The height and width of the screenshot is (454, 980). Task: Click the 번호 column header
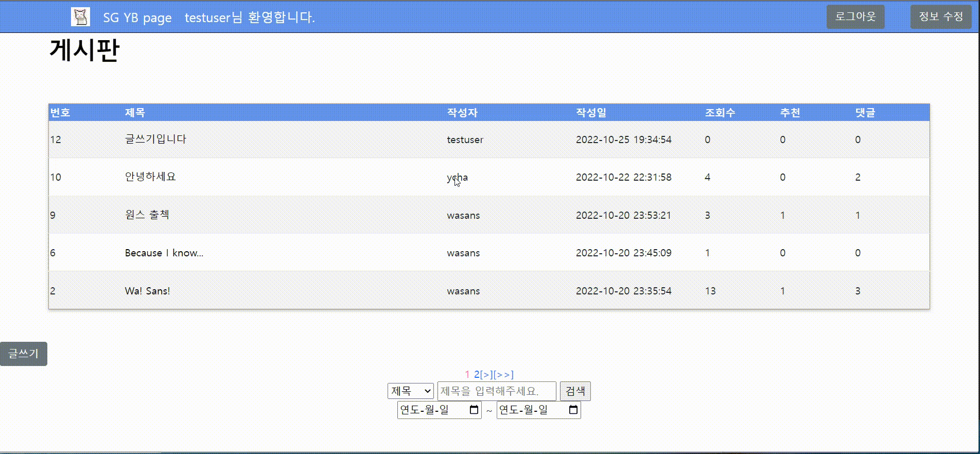pos(60,112)
